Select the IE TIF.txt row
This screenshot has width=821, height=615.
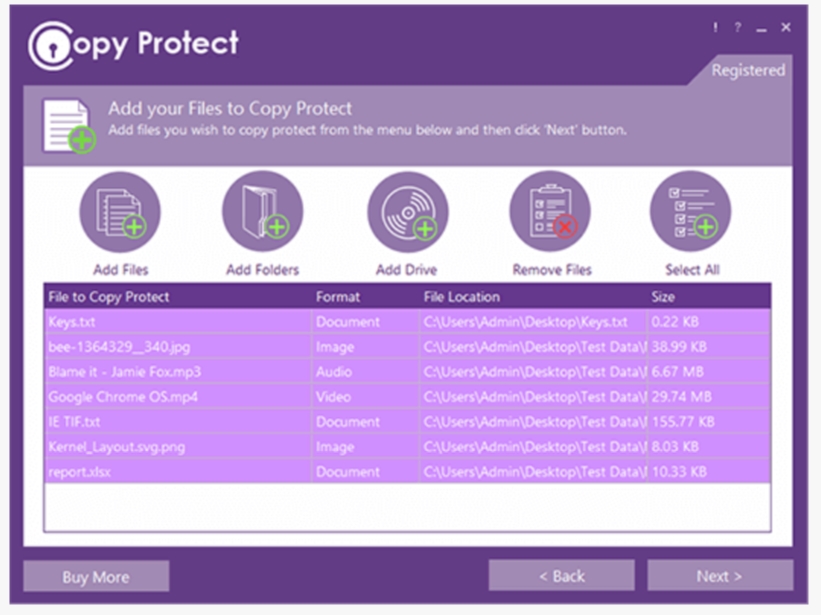pyautogui.click(x=407, y=422)
